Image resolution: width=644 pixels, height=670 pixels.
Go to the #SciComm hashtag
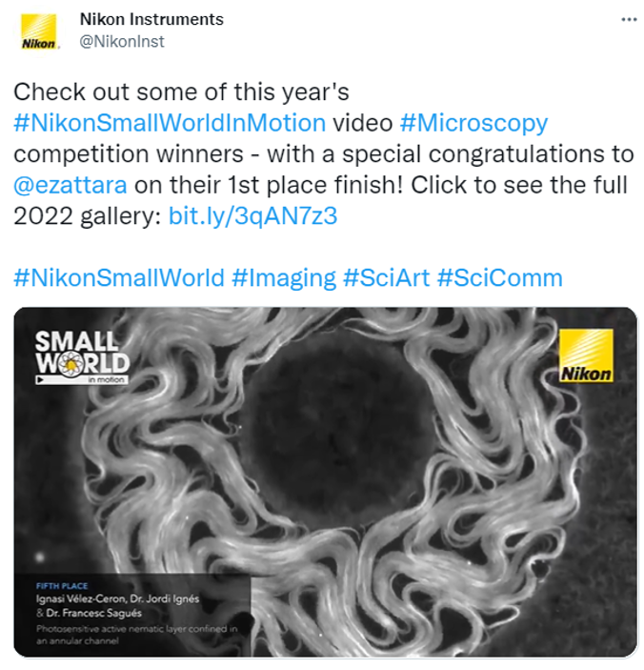click(499, 277)
